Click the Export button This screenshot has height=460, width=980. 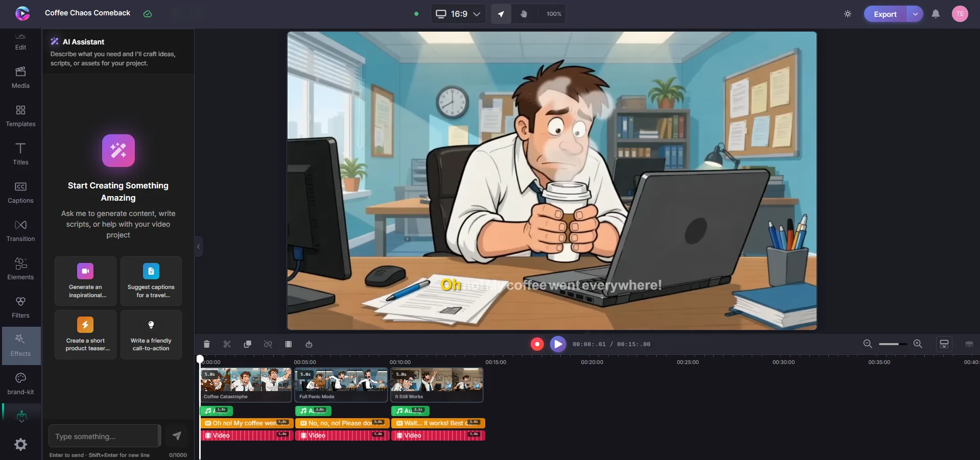[x=885, y=14]
